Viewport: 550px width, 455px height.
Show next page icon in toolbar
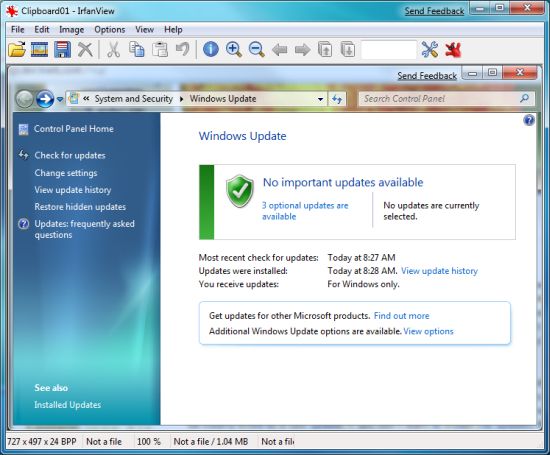pyautogui.click(x=348, y=49)
